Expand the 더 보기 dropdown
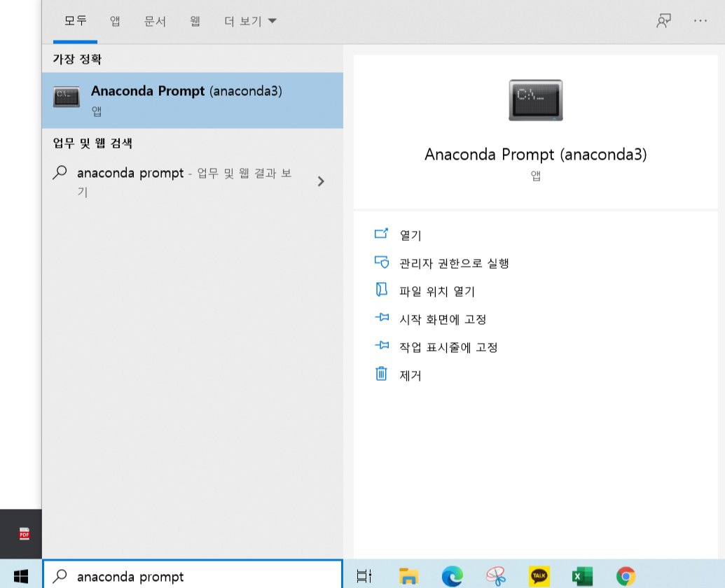725x588 pixels. pos(250,21)
